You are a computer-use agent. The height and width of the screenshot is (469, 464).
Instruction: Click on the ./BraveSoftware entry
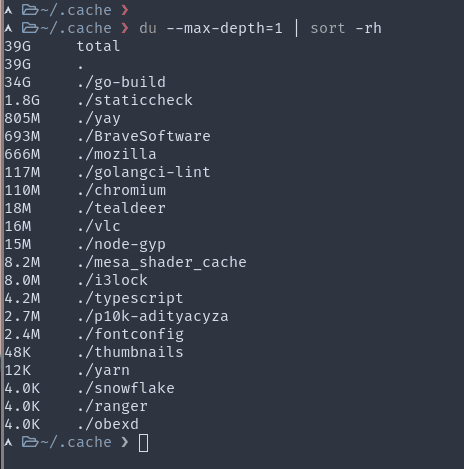click(x=144, y=136)
